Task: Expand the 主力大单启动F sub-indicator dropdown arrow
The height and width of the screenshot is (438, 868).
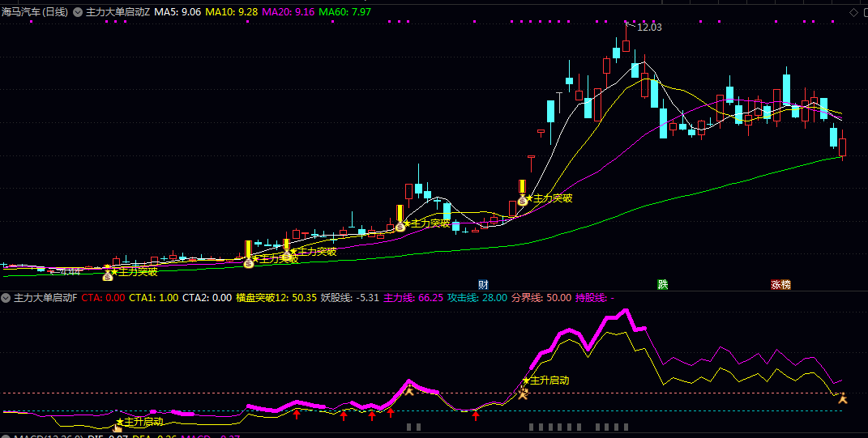Action: coord(6,298)
